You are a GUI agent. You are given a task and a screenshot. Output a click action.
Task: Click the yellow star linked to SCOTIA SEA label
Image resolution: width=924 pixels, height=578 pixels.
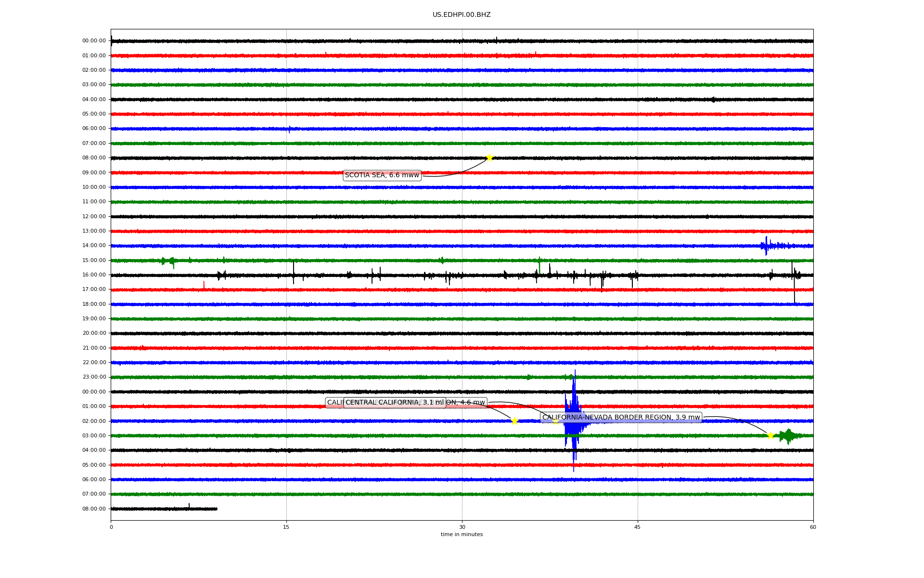489,158
